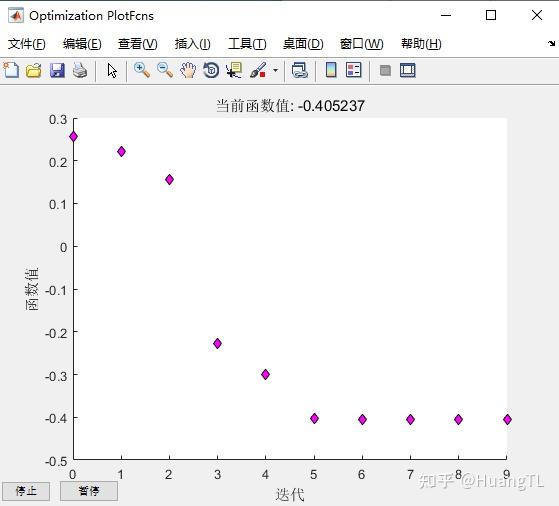Click x-axis tick label 5
Image resolution: width=559 pixels, height=506 pixels.
point(313,475)
